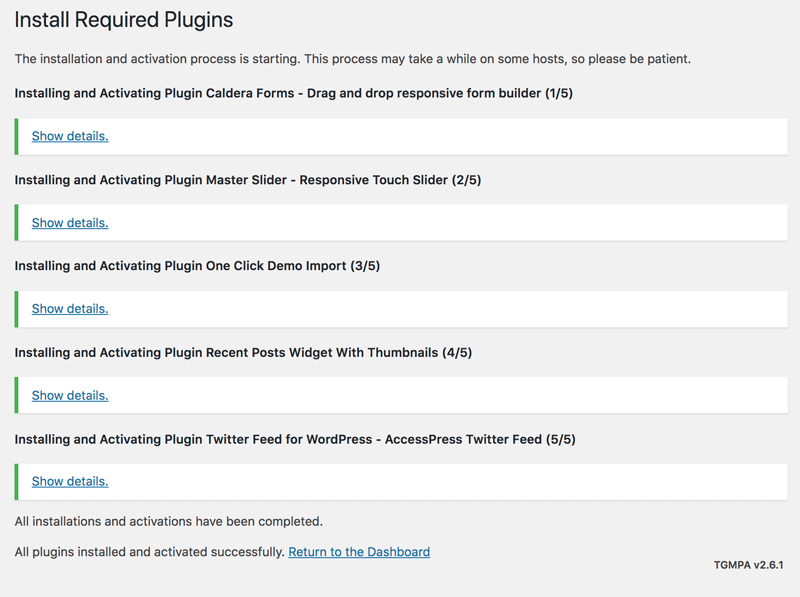800x597 pixels.
Task: Click empty area in Recent Posts Widget notice box
Action: 450,395
